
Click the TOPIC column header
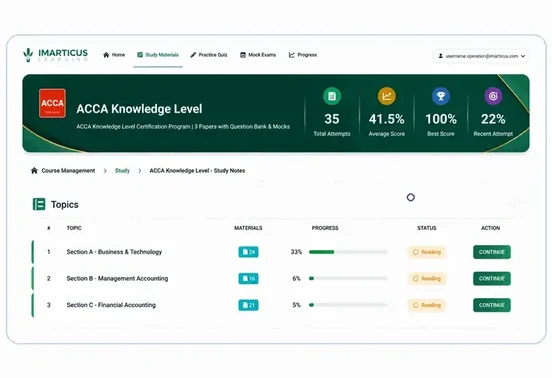coord(74,228)
